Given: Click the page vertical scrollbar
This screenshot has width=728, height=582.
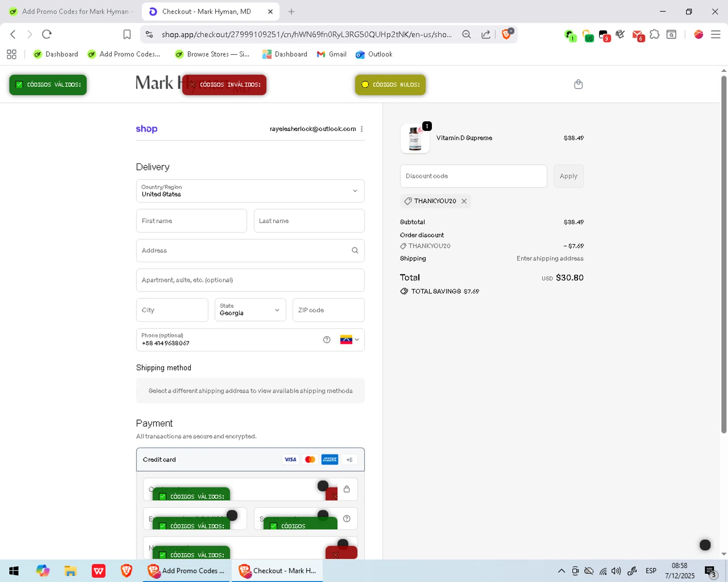Looking at the screenshot, I should point(724,254).
